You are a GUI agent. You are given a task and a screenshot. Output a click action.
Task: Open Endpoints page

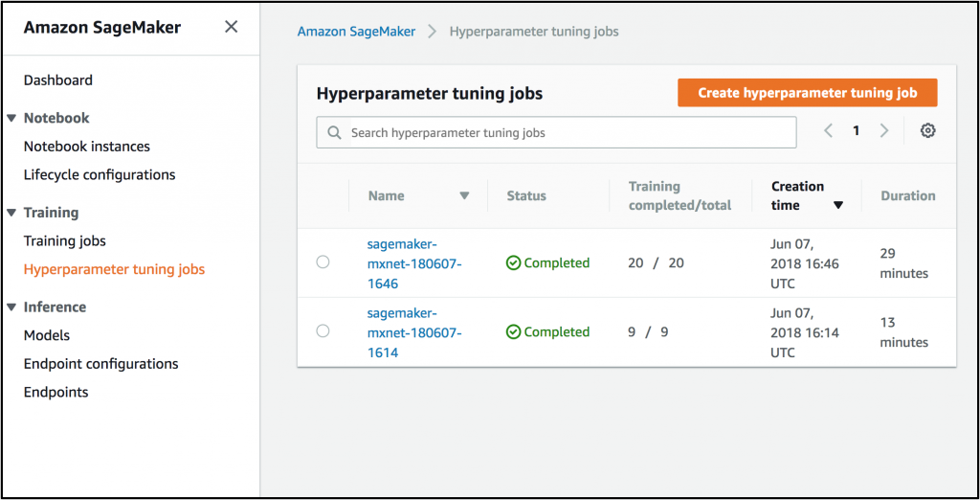pos(56,393)
